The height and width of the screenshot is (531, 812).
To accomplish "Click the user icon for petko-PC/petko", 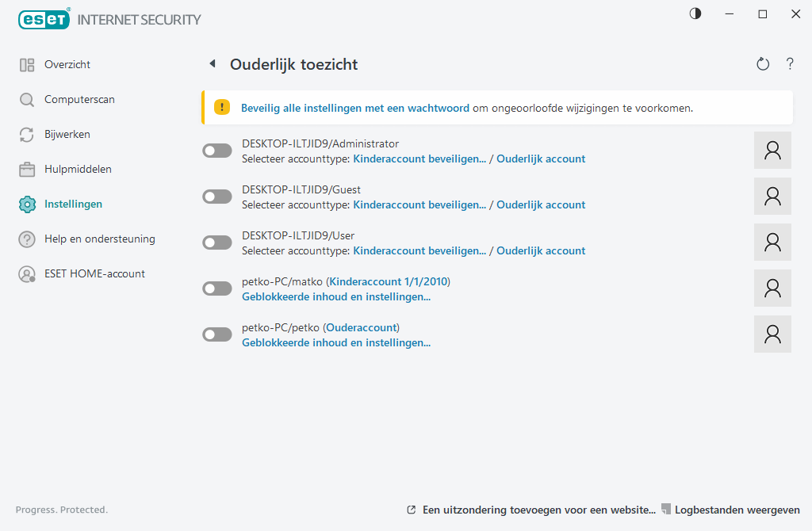I will pyautogui.click(x=772, y=334).
